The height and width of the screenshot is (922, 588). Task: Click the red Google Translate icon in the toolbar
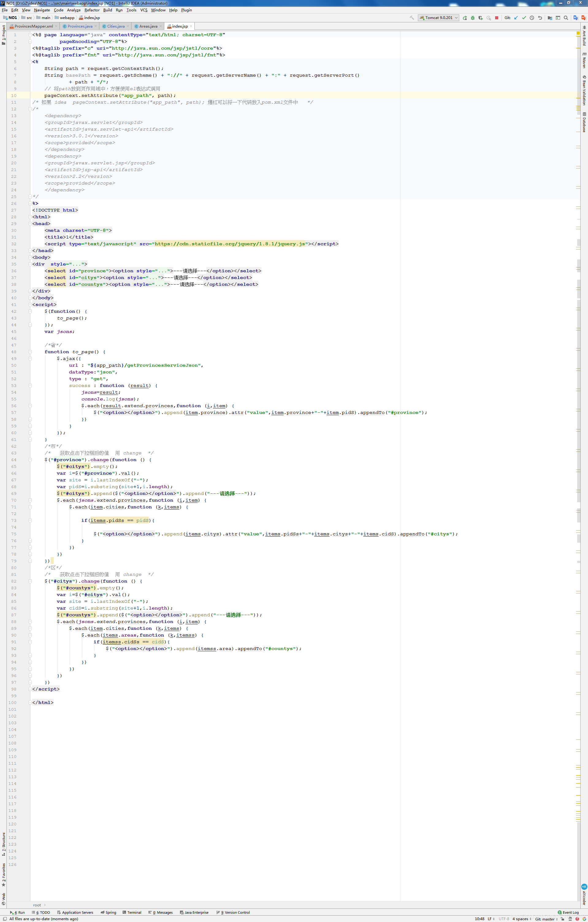coord(583,17)
